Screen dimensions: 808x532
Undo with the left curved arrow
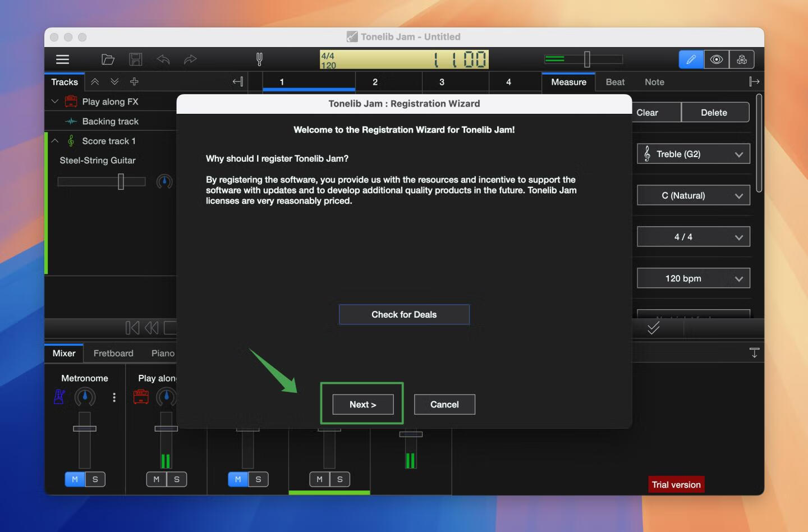(x=163, y=59)
